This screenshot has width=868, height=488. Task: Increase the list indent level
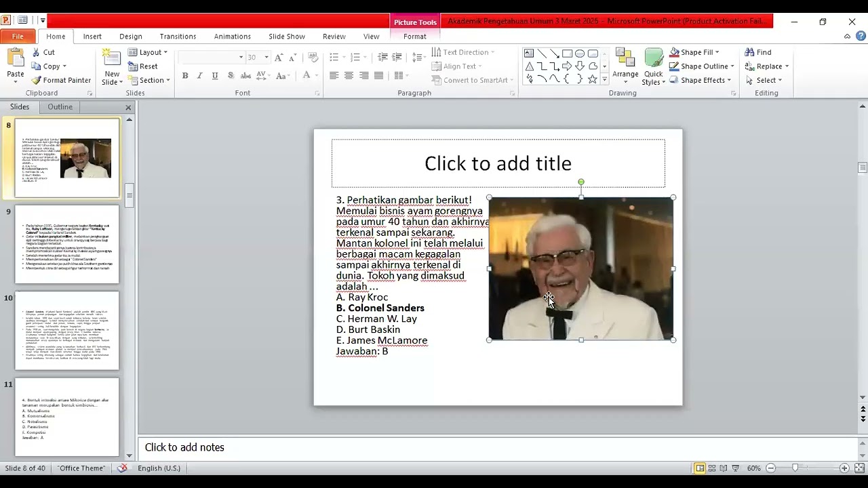(x=397, y=58)
